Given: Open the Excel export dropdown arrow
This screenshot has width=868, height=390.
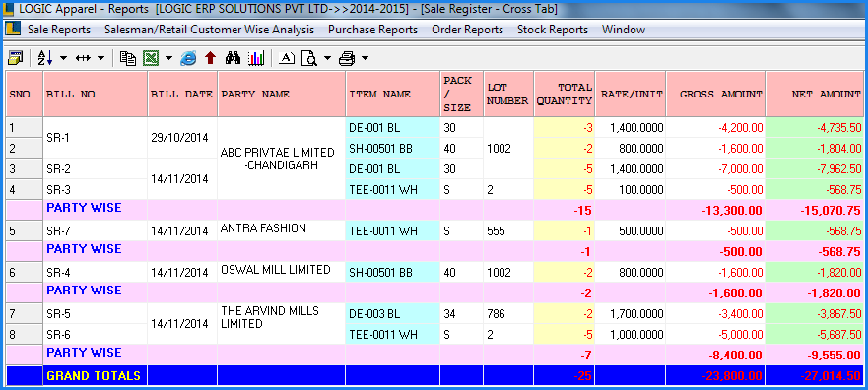Looking at the screenshot, I should coord(168,57).
